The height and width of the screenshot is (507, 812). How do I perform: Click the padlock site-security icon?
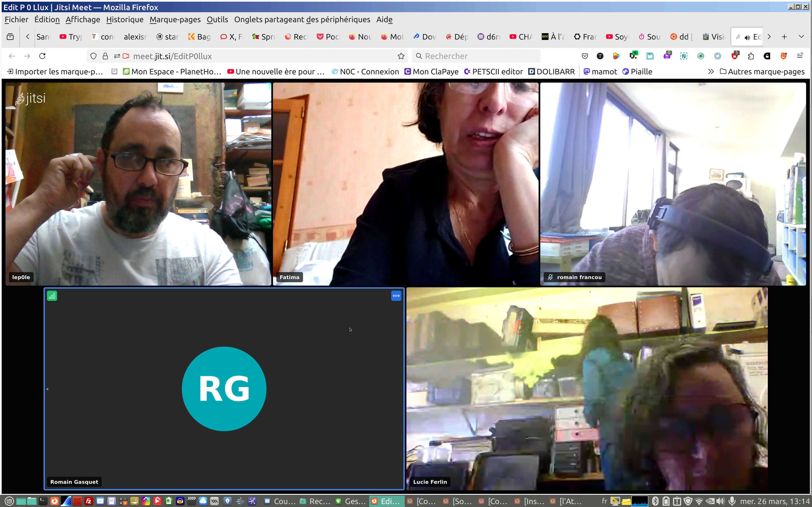point(105,56)
